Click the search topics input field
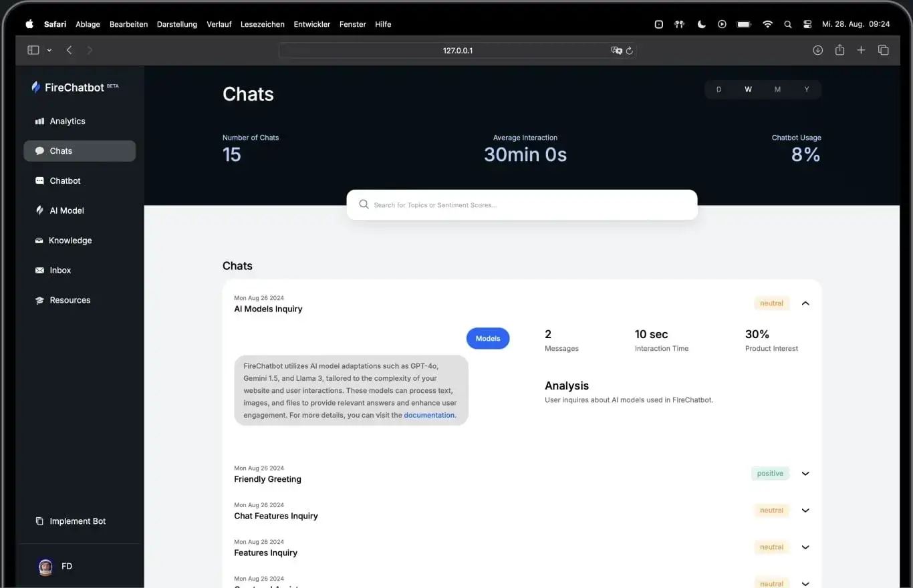 point(522,204)
